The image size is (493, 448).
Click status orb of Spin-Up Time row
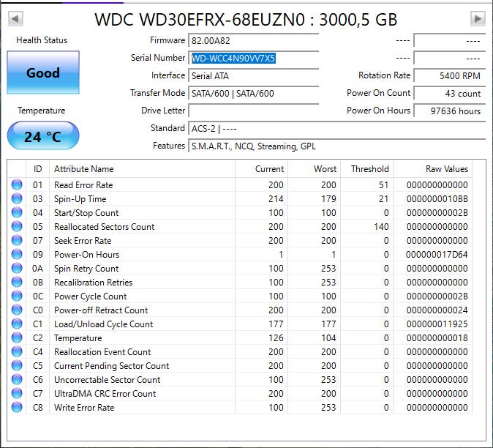tap(17, 198)
